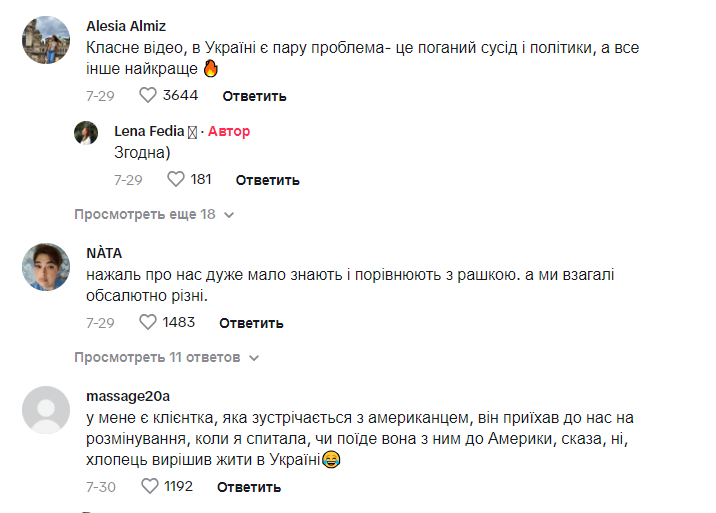Screen dimensions: 716x513
Task: Reply to NÀTA's comment
Action: [251, 323]
